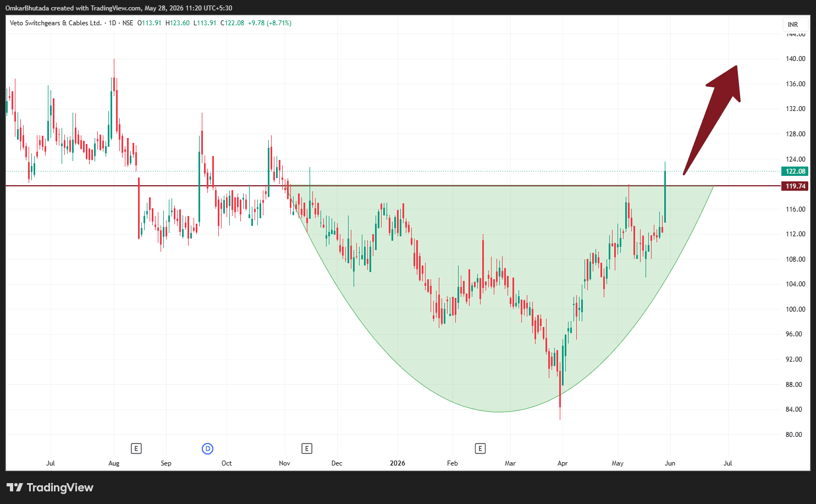The width and height of the screenshot is (816, 504).
Task: Click the dividend D marker near October
Action: [x=207, y=448]
